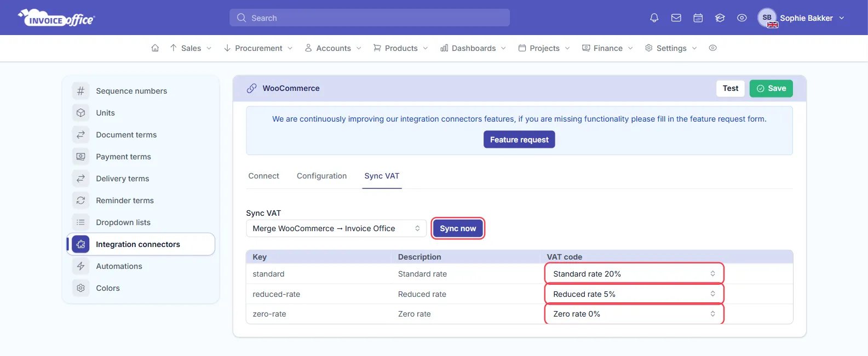This screenshot has height=356, width=868.
Task: Click the SB user avatar
Action: pos(767,18)
